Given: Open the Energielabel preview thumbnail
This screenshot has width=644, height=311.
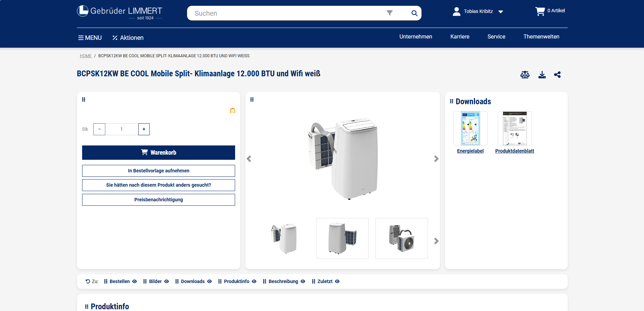Looking at the screenshot, I should [x=471, y=128].
